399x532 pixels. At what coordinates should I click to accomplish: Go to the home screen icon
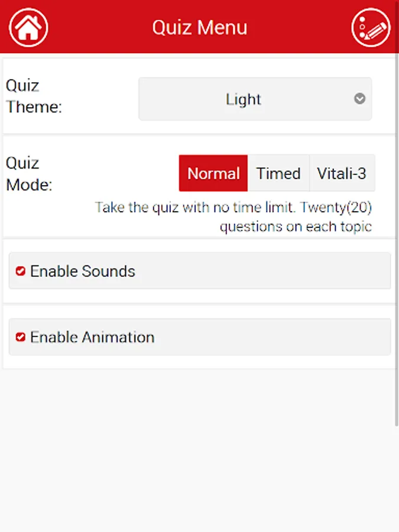pyautogui.click(x=28, y=27)
